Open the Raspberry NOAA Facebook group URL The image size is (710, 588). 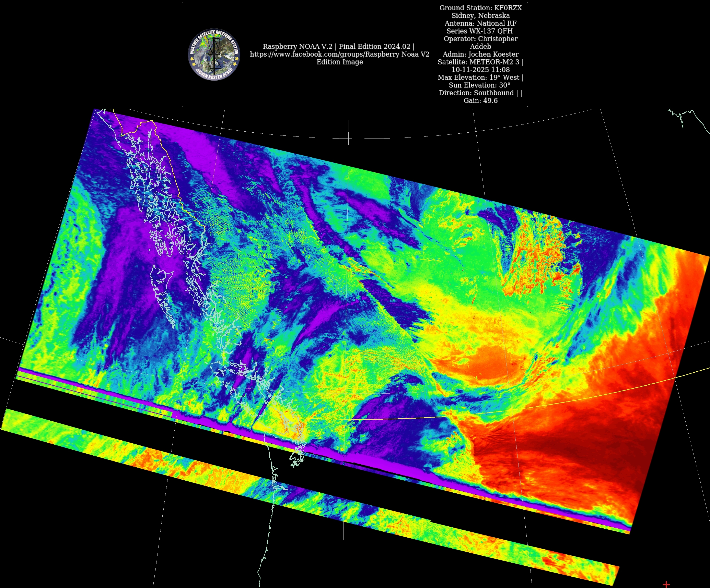click(339, 55)
